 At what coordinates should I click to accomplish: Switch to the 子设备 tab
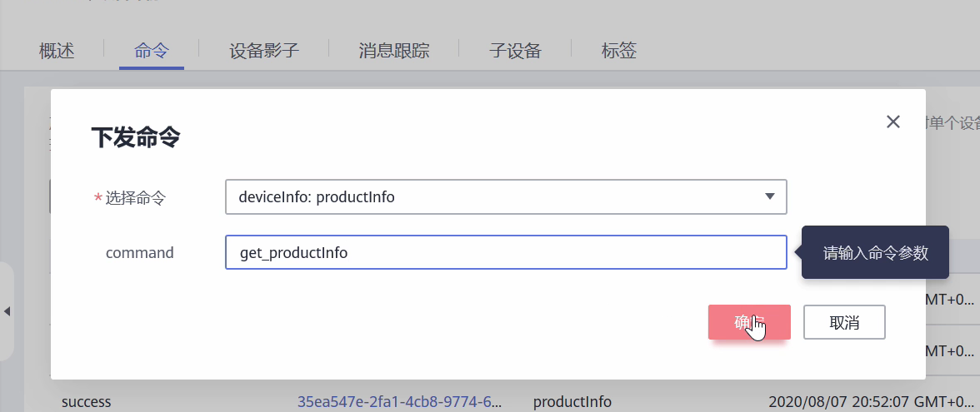(515, 51)
